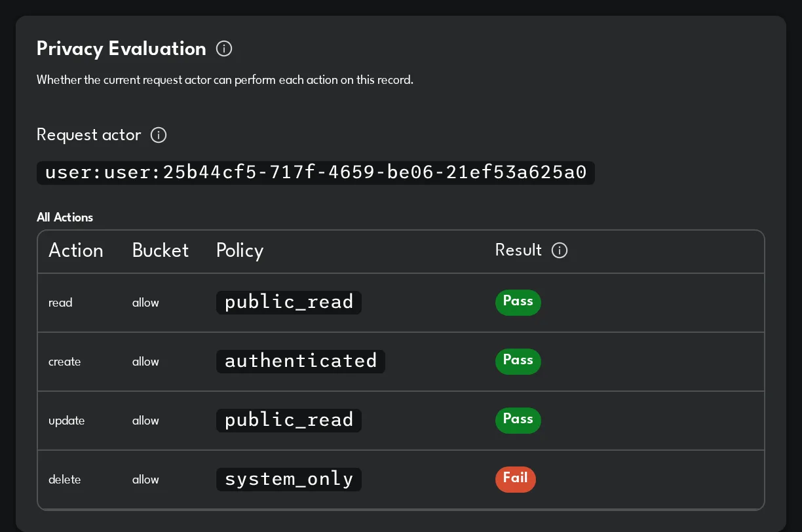This screenshot has height=532, width=802.
Task: Click the read action cell
Action: [x=60, y=303]
